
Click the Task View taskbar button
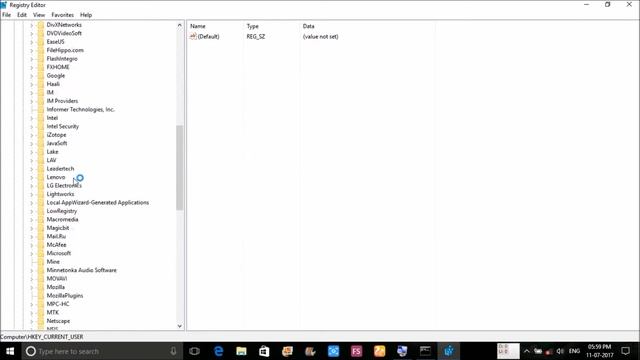pyautogui.click(x=195, y=351)
